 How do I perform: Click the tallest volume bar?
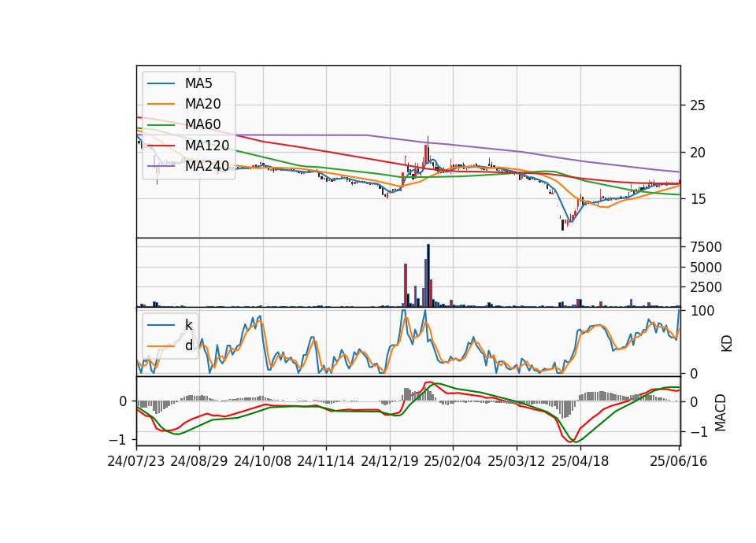click(428, 275)
